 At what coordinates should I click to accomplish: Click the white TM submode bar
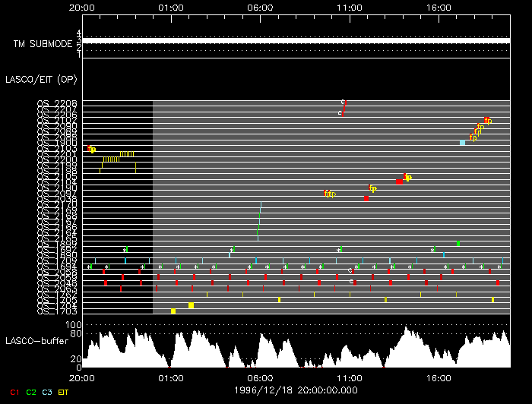tap(296, 40)
